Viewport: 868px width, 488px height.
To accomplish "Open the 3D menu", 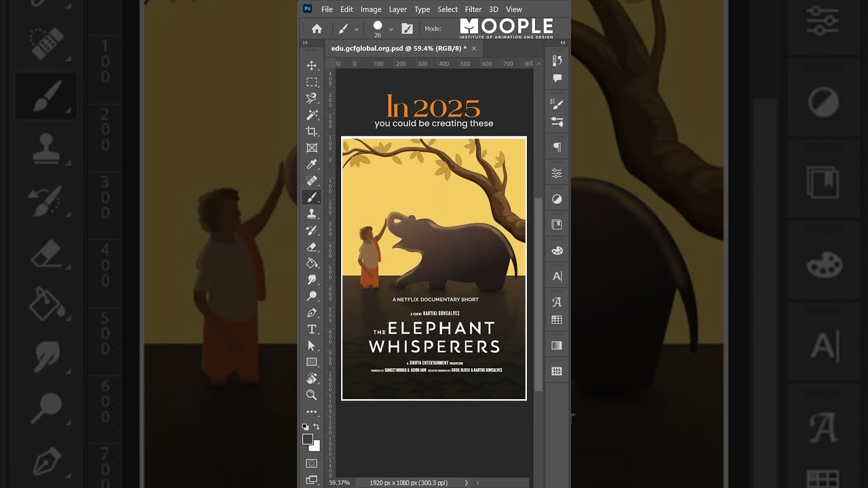I will tap(494, 9).
